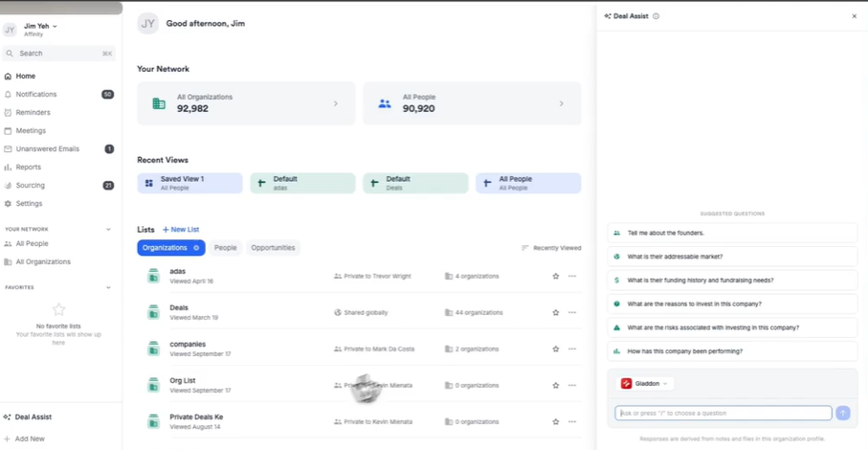Open the All People recent view
Screen dimensions: 868x450
pyautogui.click(x=528, y=183)
